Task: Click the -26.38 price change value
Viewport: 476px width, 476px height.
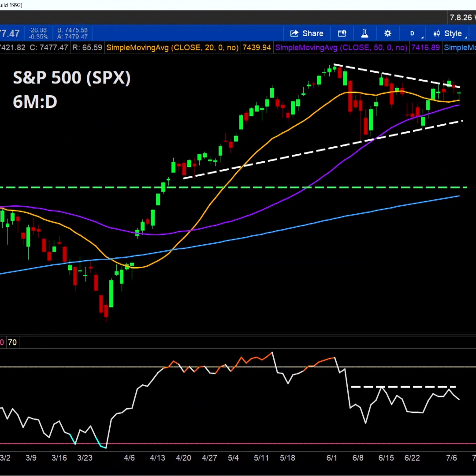Action: [x=38, y=30]
